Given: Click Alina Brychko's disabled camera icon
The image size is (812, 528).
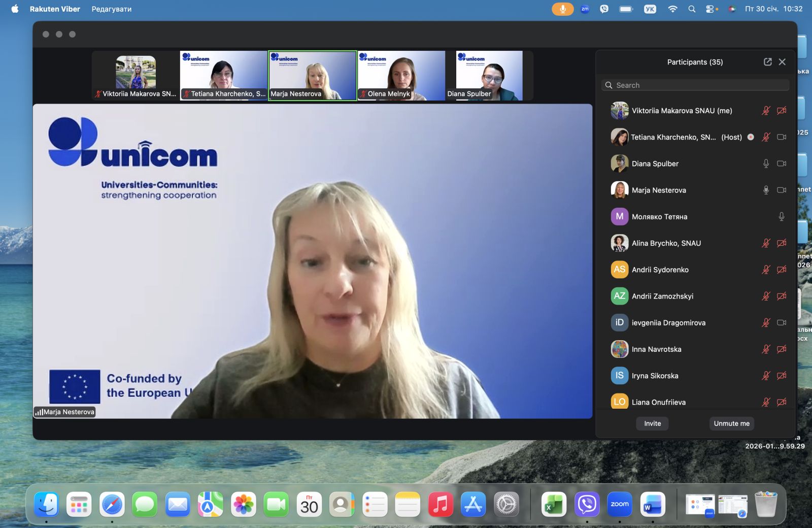Looking at the screenshot, I should tap(782, 243).
